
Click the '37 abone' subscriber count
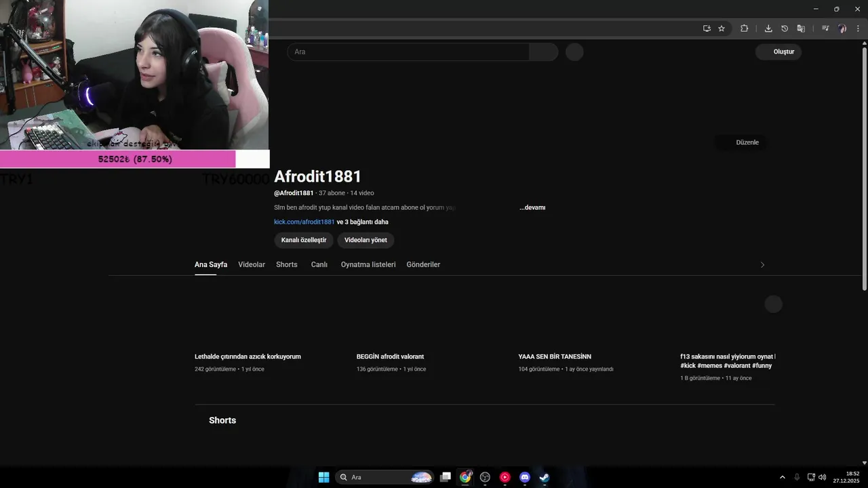point(332,193)
